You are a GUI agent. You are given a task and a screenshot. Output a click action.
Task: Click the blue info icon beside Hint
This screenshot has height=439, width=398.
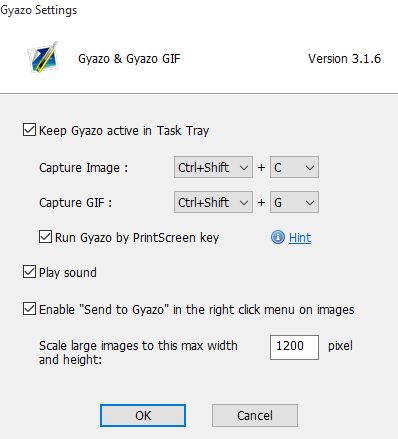(x=278, y=237)
